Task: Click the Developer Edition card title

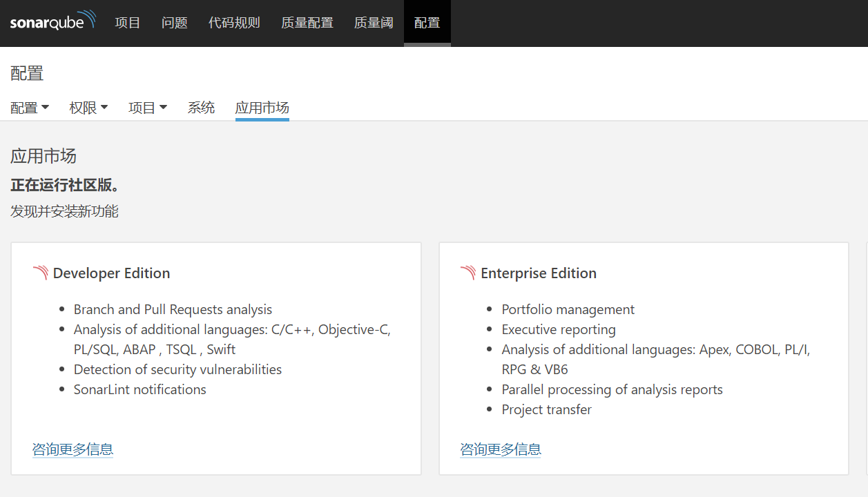Action: 111,273
